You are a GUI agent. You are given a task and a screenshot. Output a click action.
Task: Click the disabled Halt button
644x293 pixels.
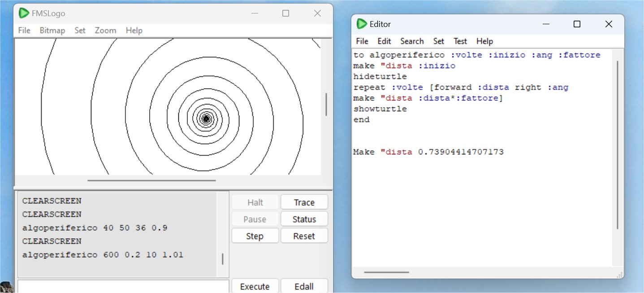click(x=255, y=202)
